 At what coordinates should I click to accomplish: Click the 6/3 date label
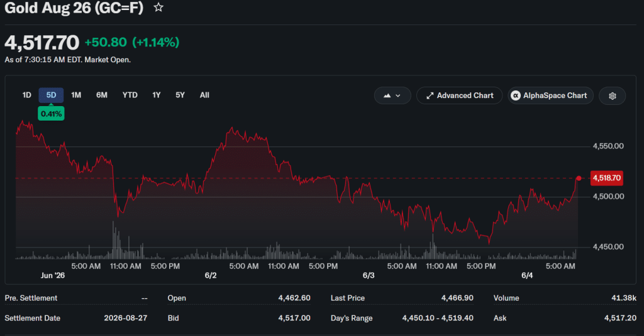pyautogui.click(x=369, y=276)
